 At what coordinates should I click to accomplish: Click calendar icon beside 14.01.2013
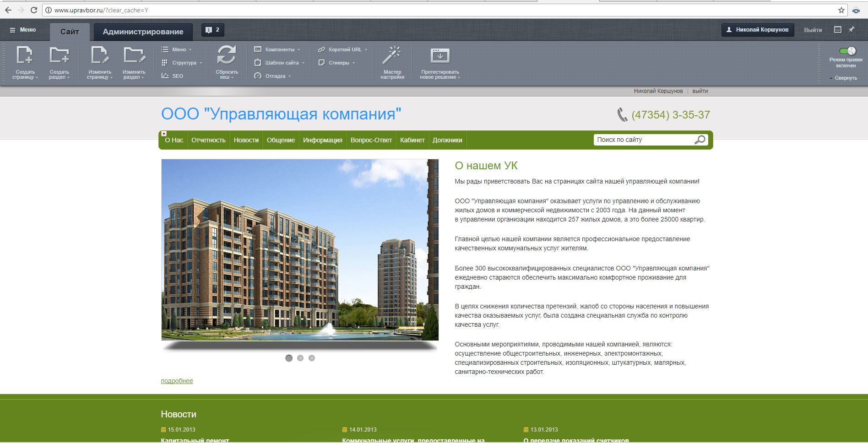coord(345,430)
